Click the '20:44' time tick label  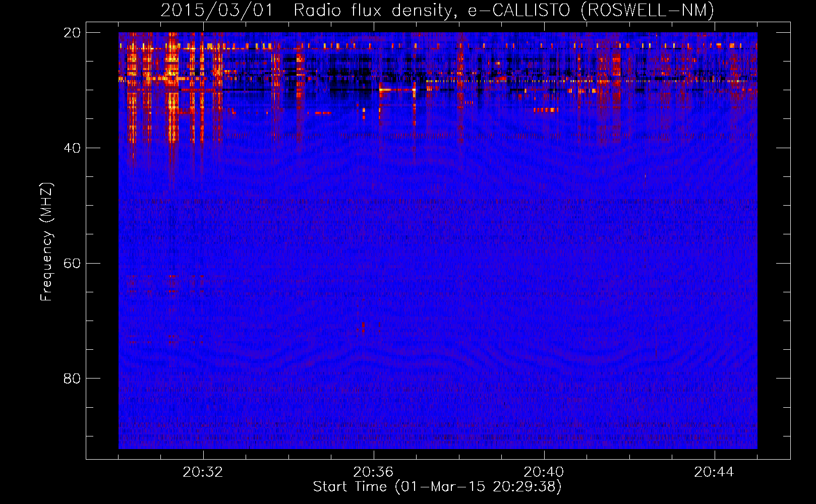[x=714, y=472]
